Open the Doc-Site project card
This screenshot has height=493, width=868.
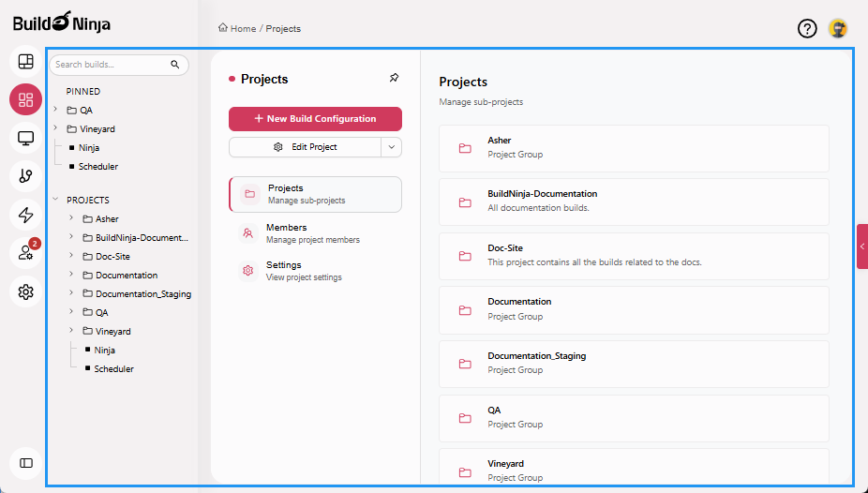click(x=634, y=256)
